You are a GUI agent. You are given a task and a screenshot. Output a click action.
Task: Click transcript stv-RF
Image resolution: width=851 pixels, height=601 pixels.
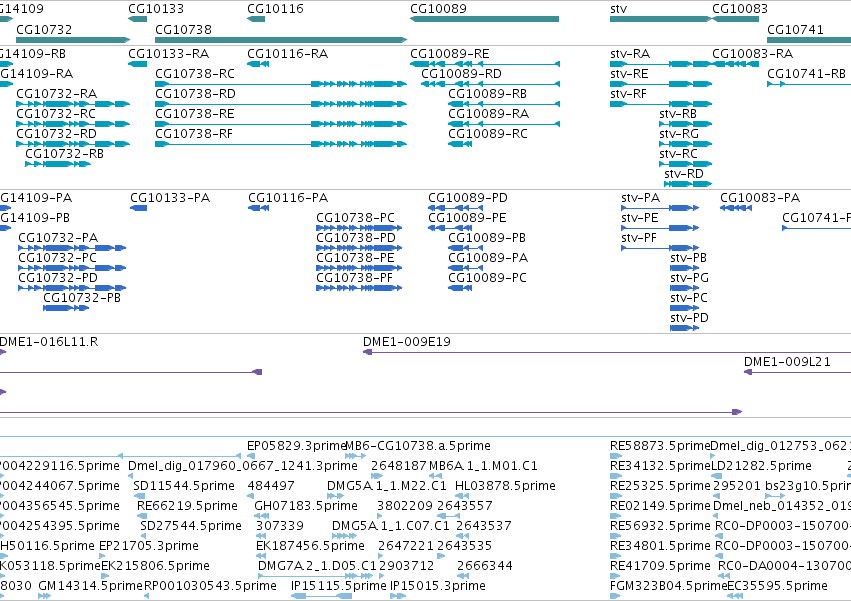(x=661, y=104)
